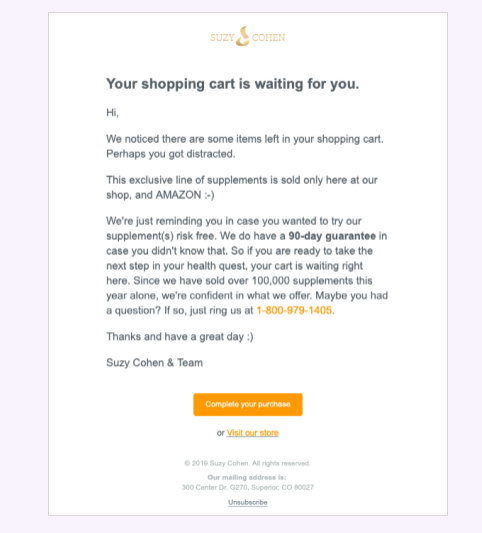
Task: Click the 'Perhaps you got distracted' sentence
Action: 171,154
